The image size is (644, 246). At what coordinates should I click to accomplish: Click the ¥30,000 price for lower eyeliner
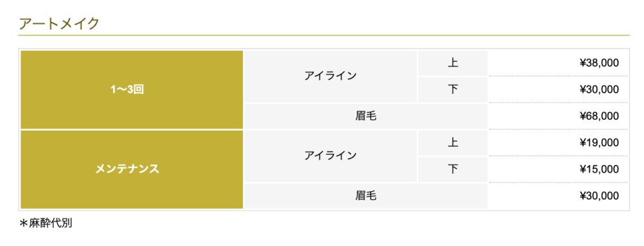click(599, 90)
